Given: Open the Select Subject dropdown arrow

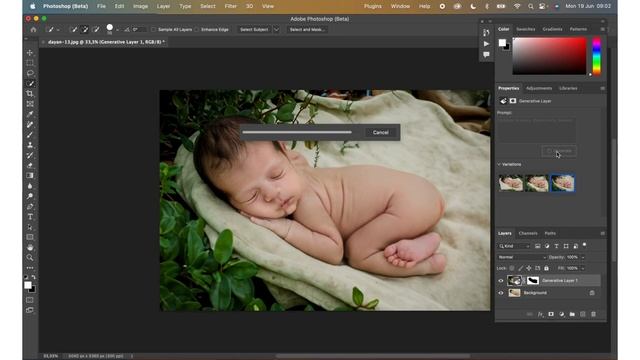Looking at the screenshot, I should tap(276, 29).
